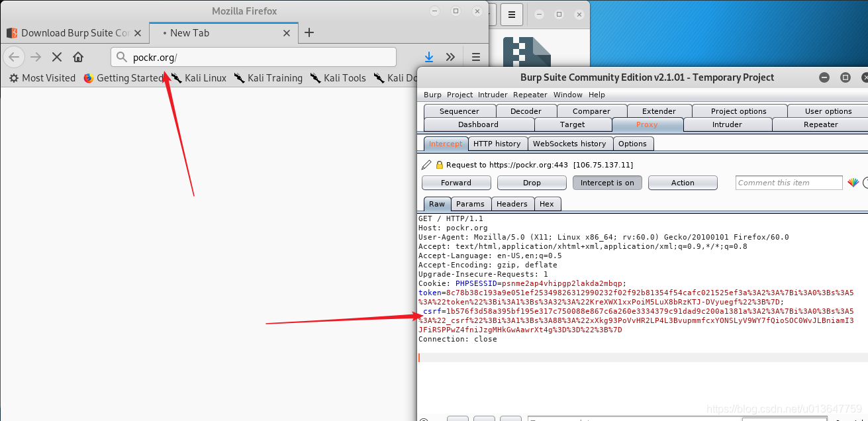Click the magnifier icon in URL bar

121,57
